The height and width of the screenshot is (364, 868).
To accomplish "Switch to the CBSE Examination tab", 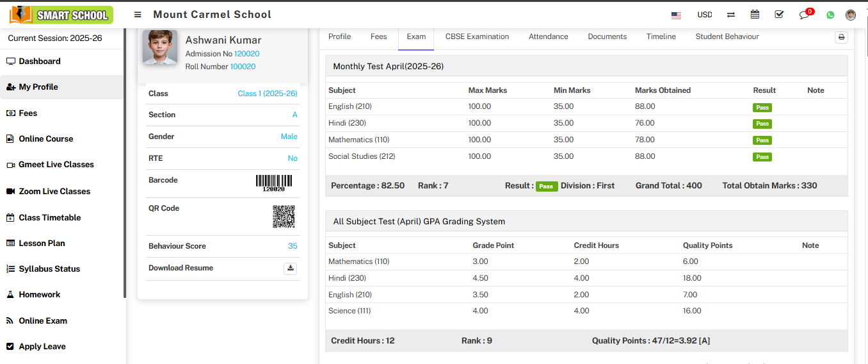I will [x=477, y=37].
